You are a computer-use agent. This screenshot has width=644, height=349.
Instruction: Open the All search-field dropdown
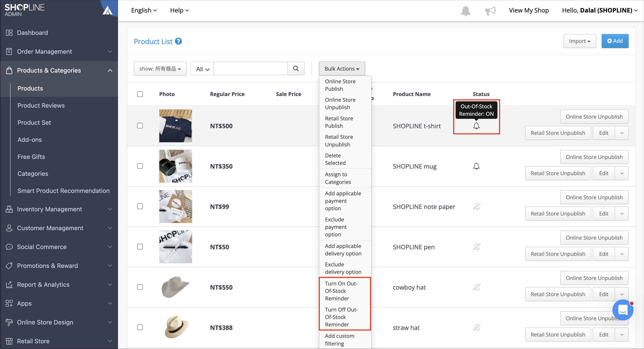point(202,69)
